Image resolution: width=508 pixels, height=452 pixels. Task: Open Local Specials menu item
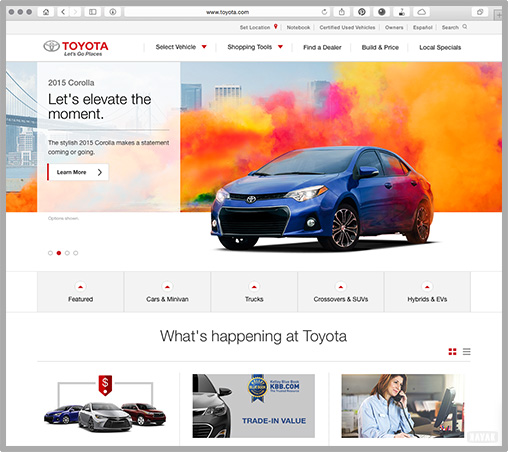pos(440,47)
